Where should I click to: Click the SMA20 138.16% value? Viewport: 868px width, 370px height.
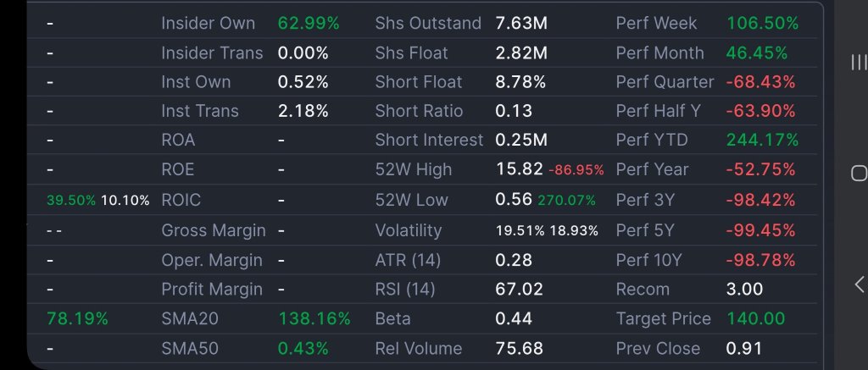[314, 318]
